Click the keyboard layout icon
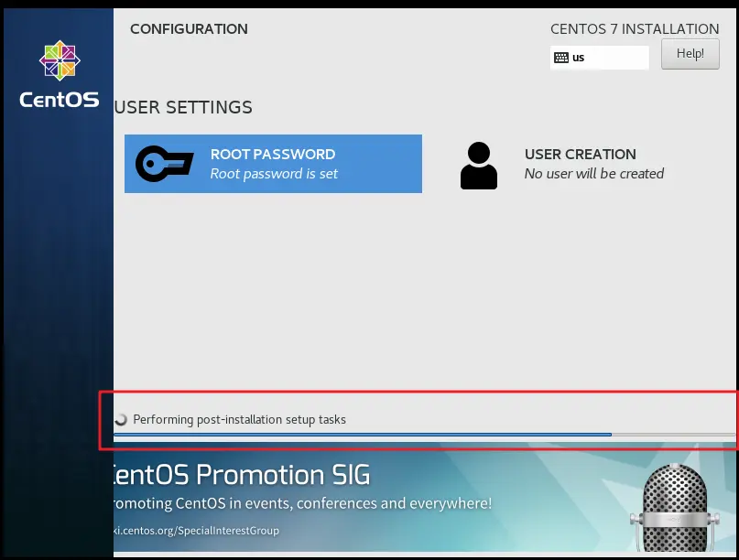The width and height of the screenshot is (739, 560). tap(560, 58)
